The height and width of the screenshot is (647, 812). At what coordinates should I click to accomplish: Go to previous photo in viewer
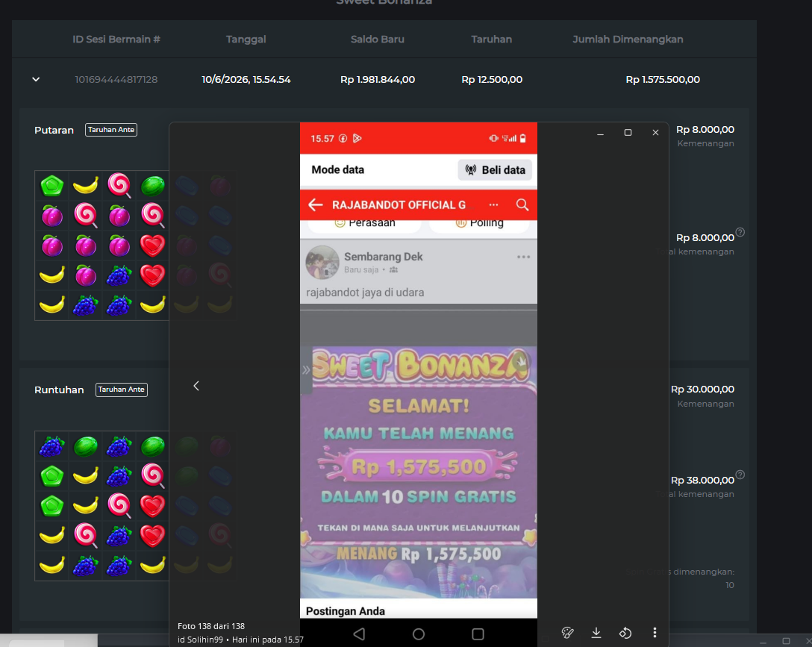196,386
